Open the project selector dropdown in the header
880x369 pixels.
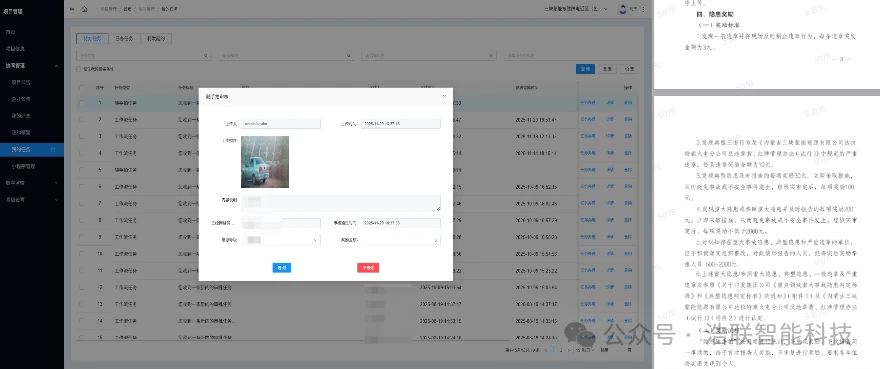coord(576,9)
